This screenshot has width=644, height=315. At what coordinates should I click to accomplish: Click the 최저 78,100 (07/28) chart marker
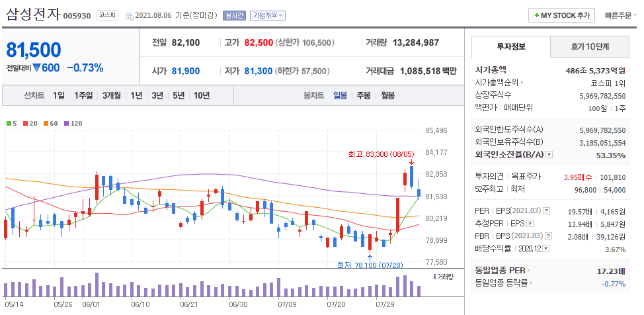coord(370,265)
